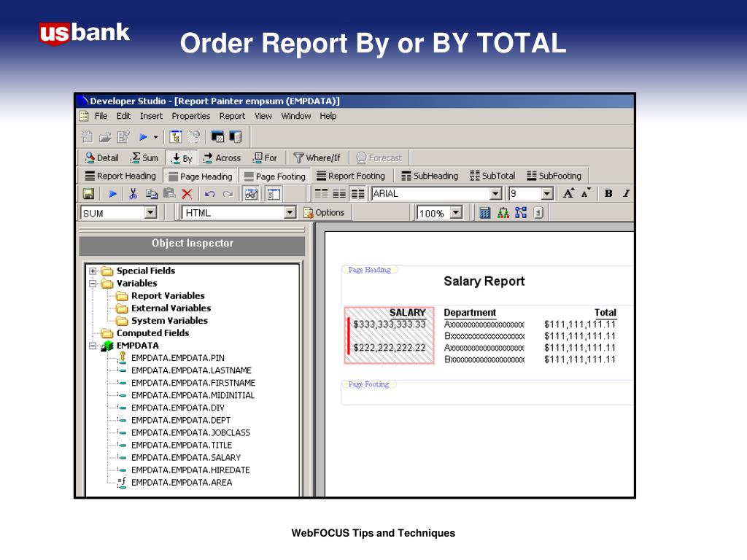Viewport: 747px width, 560px height.
Task: Select EMPDATA.EMPDATA.SALARY field
Action: click(x=186, y=458)
